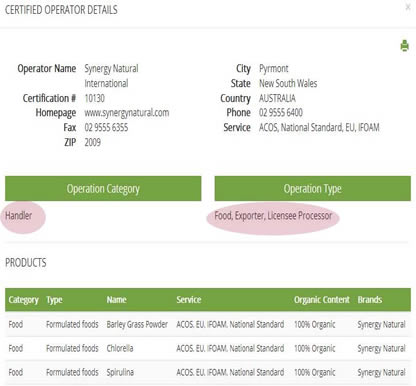Select the Spirulina product row
The width and height of the screenshot is (416, 386).
click(208, 372)
